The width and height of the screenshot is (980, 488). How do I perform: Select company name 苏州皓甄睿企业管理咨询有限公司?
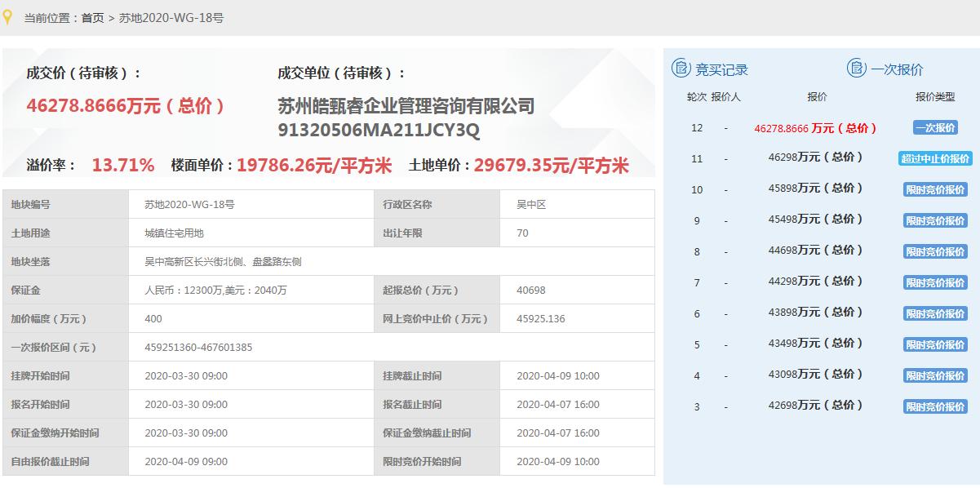coord(406,106)
